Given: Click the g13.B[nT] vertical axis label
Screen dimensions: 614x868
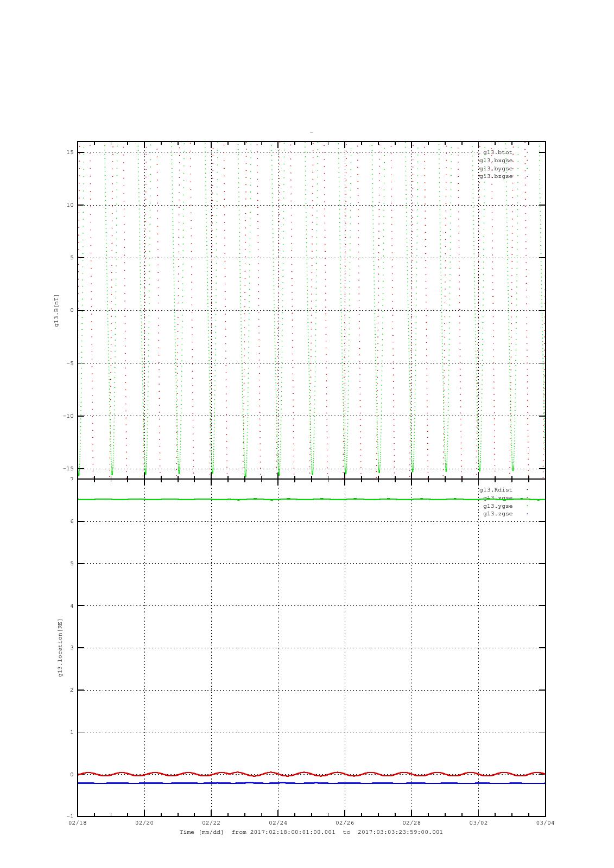Looking at the screenshot, I should [x=56, y=310].
